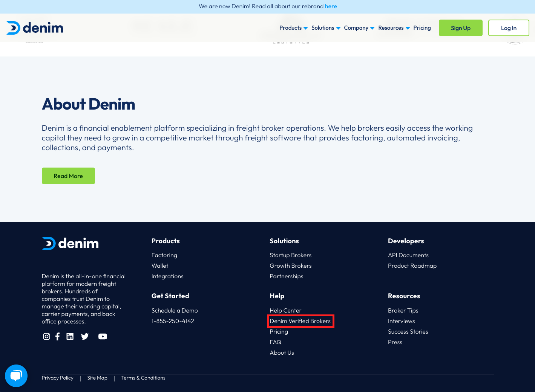Click the Denim logo in the header
Image resolution: width=535 pixels, height=392 pixels.
(35, 28)
